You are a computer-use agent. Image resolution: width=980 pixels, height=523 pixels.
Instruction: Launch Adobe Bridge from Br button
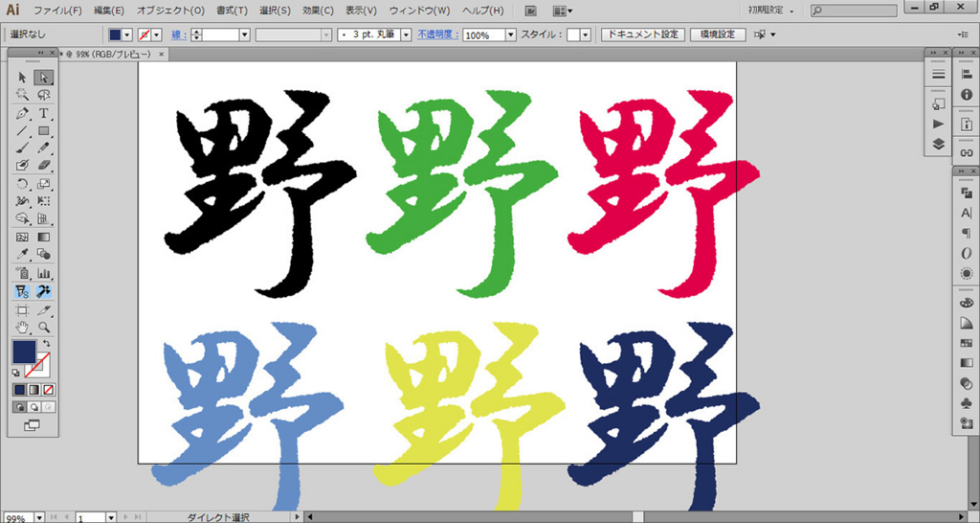531,11
